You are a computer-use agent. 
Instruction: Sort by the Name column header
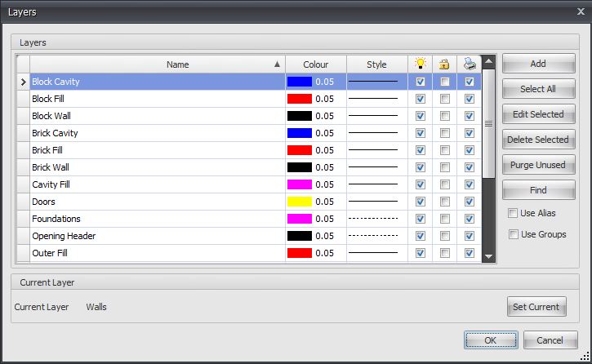point(158,64)
